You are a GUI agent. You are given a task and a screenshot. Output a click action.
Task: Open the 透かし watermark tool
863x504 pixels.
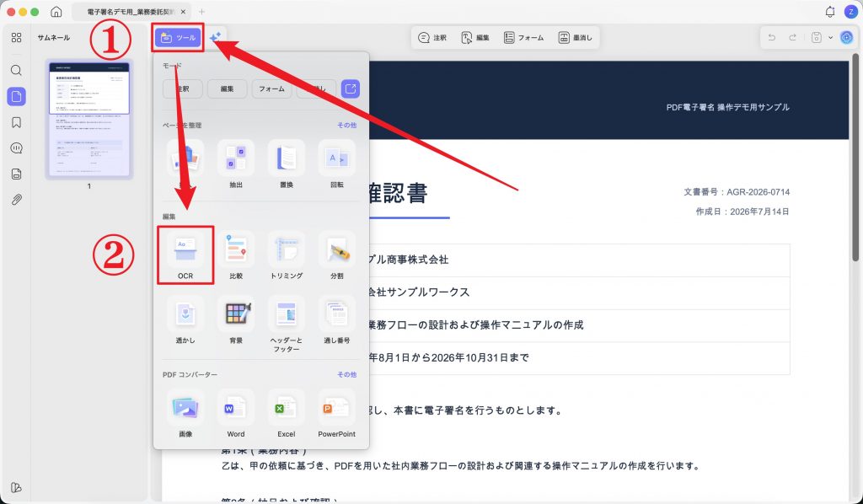point(185,321)
